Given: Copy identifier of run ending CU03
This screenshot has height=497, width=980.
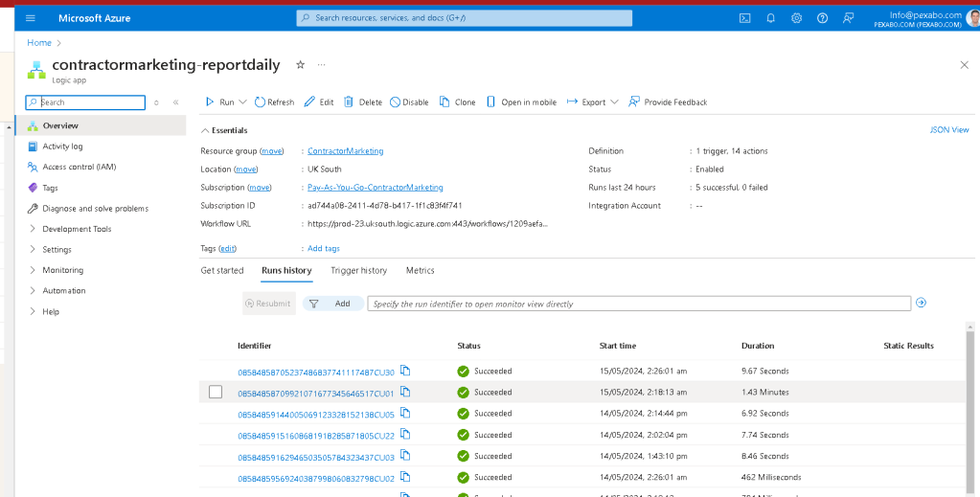Looking at the screenshot, I should pyautogui.click(x=405, y=455).
